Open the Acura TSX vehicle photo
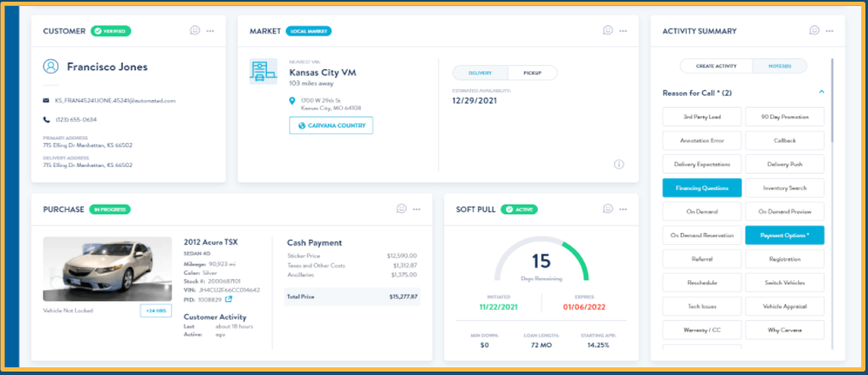This screenshot has height=375, width=868. [108, 269]
